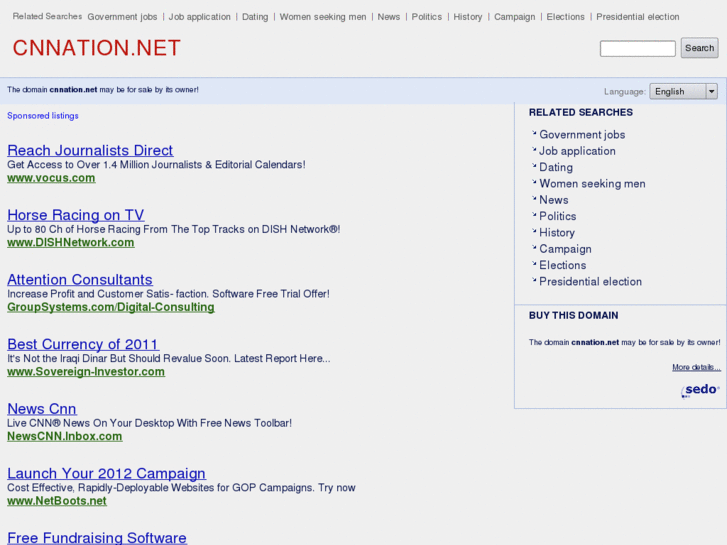
Task: Click the sedo logo
Action: pyautogui.click(x=700, y=390)
